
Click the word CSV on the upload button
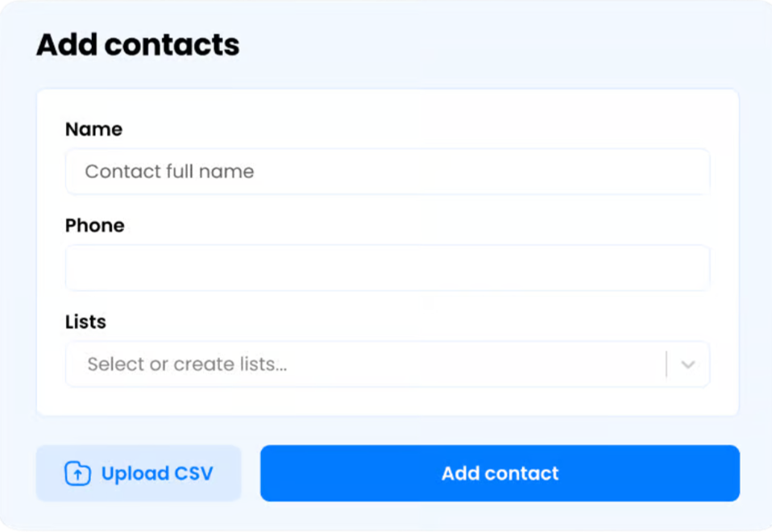193,473
